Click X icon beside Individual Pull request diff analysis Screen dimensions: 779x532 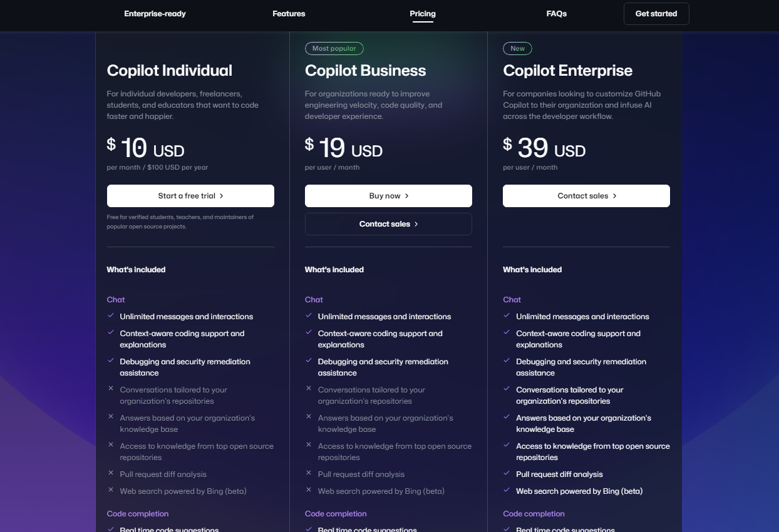111,473
